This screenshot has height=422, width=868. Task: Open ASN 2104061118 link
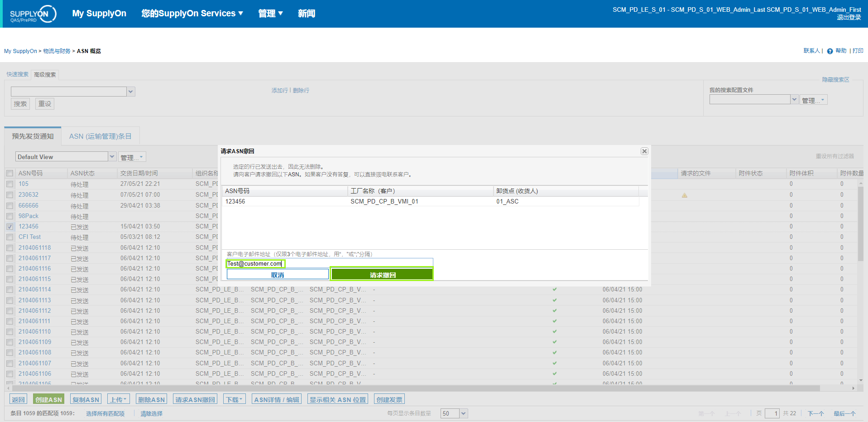(34, 247)
